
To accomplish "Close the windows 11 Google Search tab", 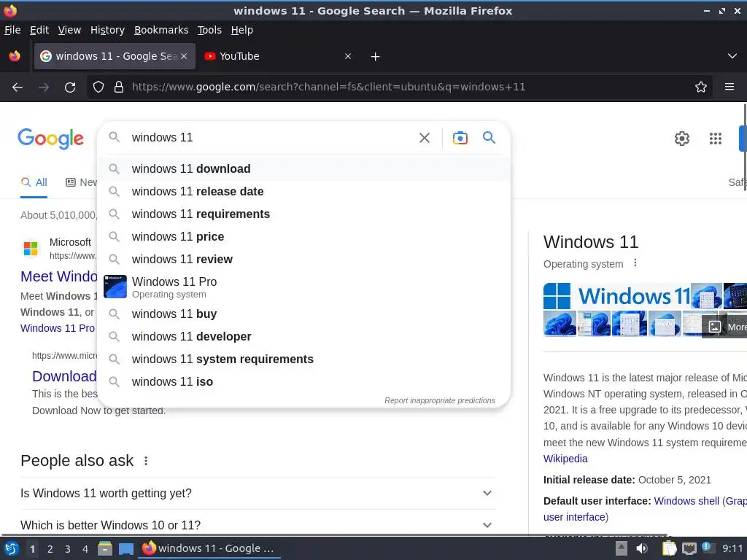I will click(x=184, y=56).
